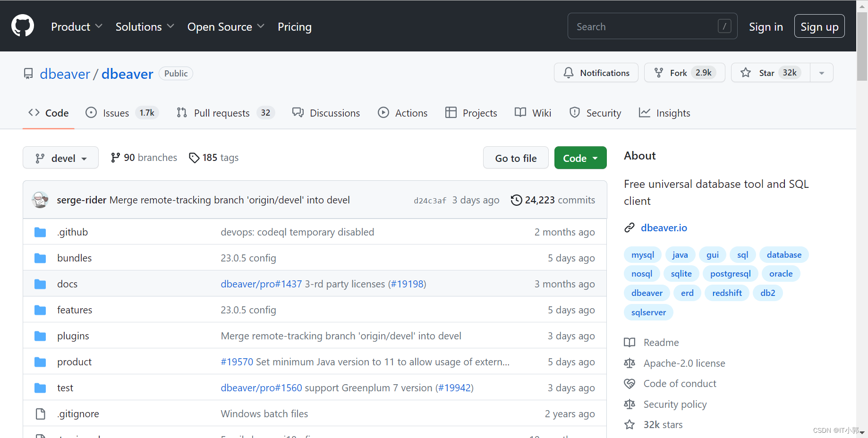
Task: Click the mysql topic tag
Action: pos(643,255)
